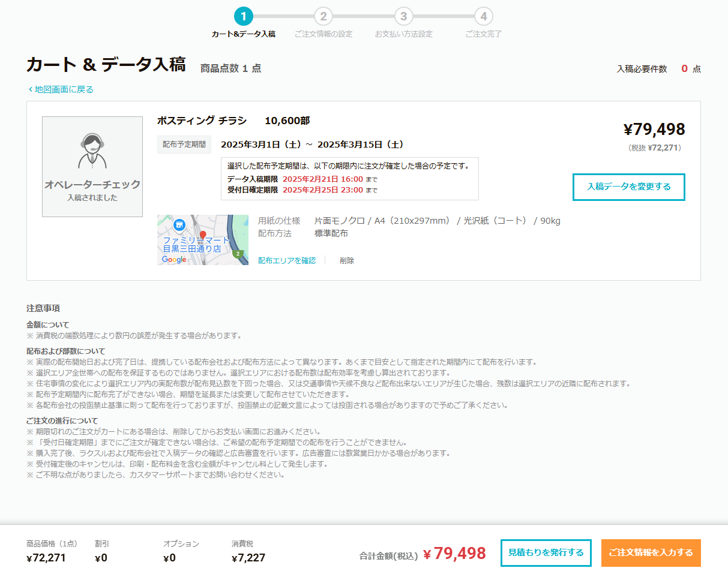Click the 入稿必要件数 0 点 counter
Image resolution: width=728 pixels, height=580 pixels.
pyautogui.click(x=659, y=69)
